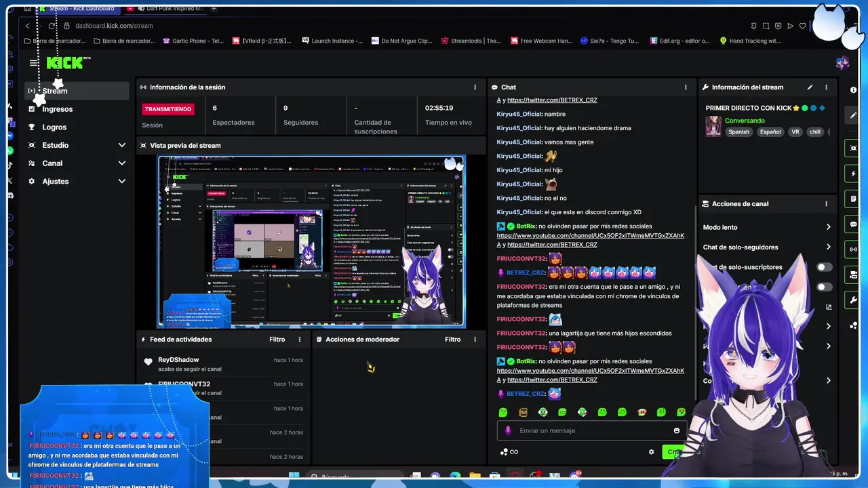Open Filtro in Acciones de moderador

tap(452, 340)
